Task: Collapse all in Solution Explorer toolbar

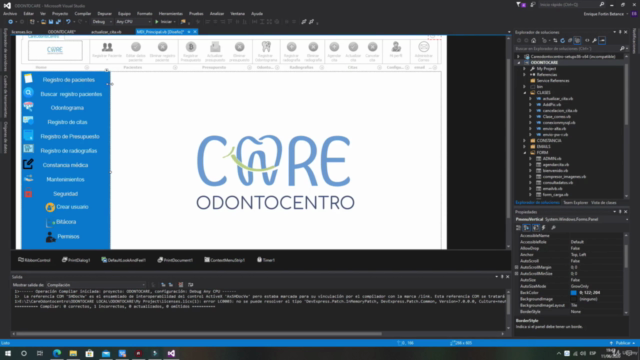Action: tap(570, 40)
